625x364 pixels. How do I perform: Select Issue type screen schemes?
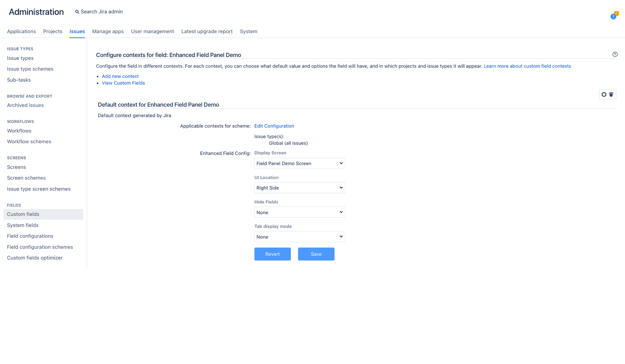(38, 189)
